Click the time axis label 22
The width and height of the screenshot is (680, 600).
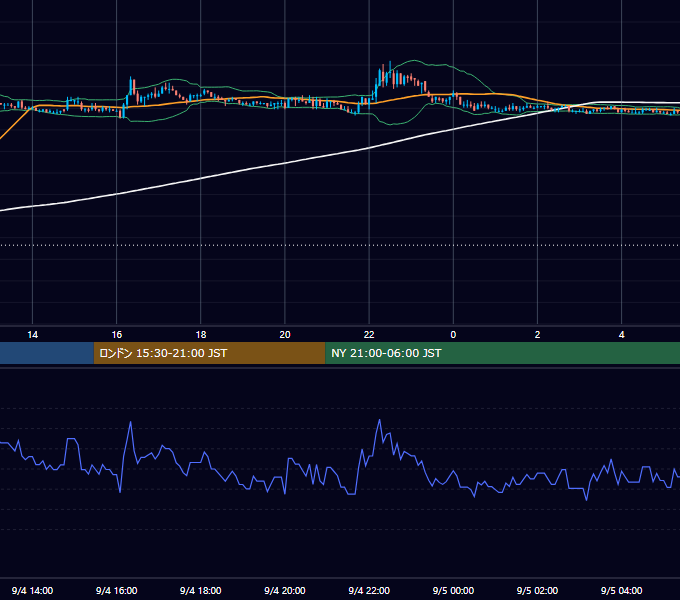[x=369, y=335]
